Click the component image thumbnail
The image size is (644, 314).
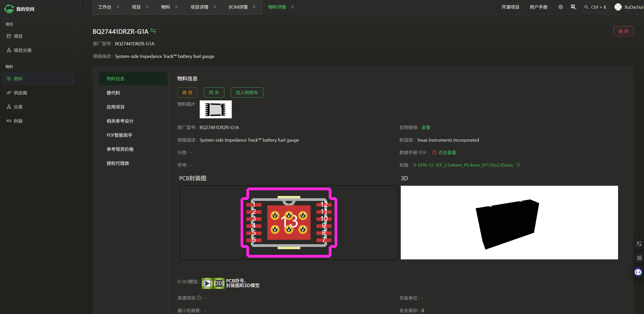216,109
